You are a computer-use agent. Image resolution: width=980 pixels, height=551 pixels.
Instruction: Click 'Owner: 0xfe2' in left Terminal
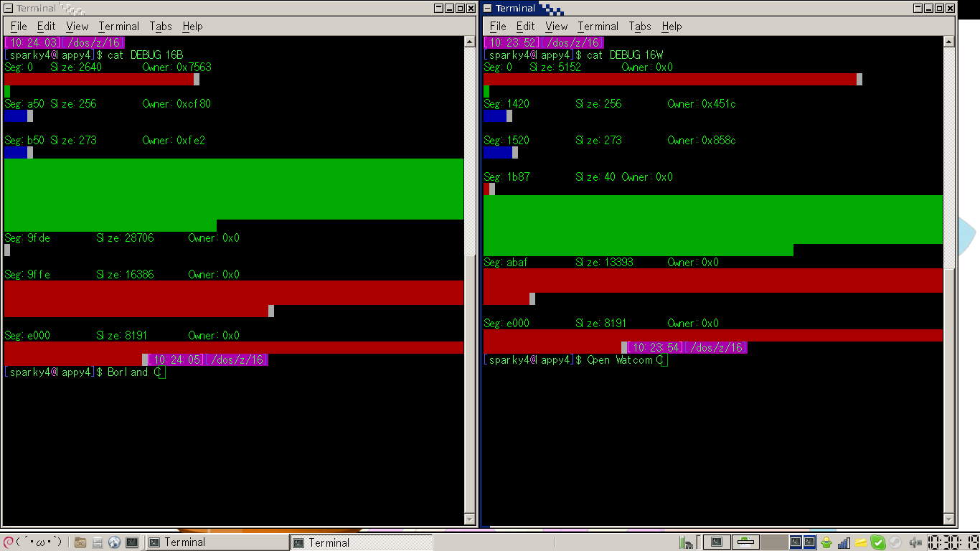coord(174,141)
